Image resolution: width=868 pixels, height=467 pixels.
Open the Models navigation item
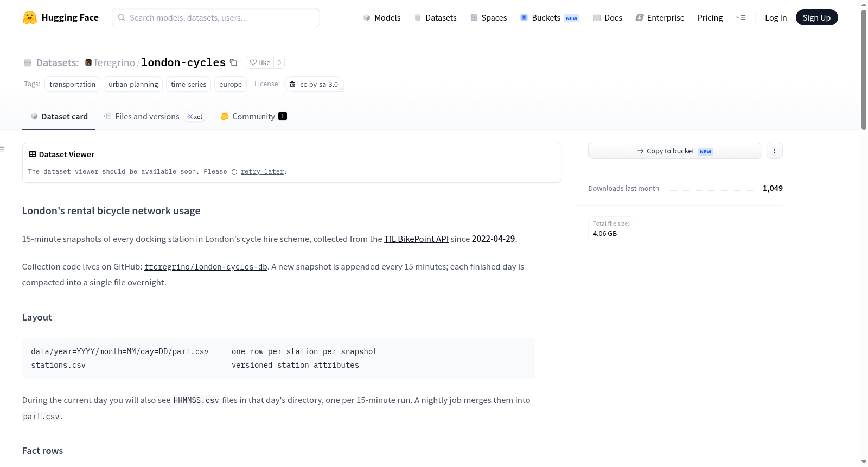pyautogui.click(x=382, y=17)
